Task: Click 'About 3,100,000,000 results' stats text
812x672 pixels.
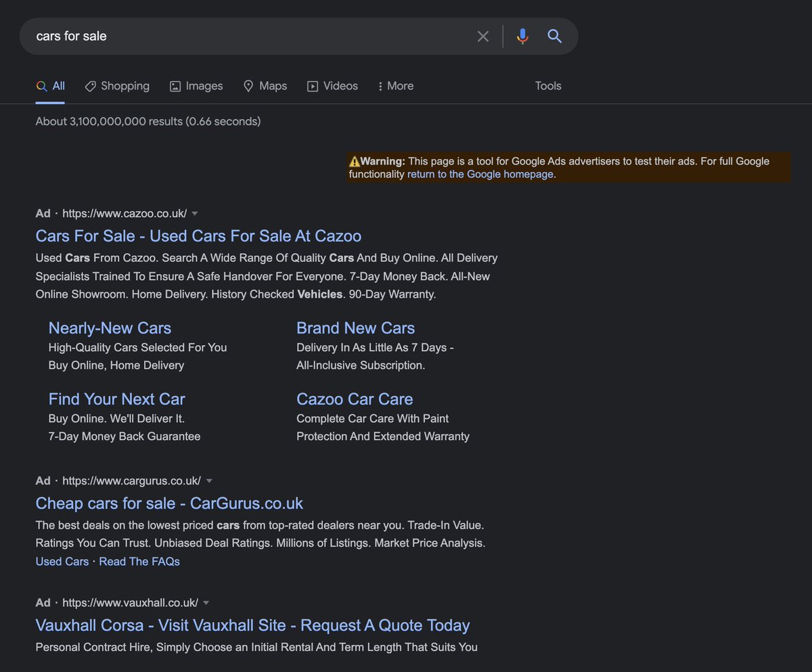Action: tap(148, 121)
